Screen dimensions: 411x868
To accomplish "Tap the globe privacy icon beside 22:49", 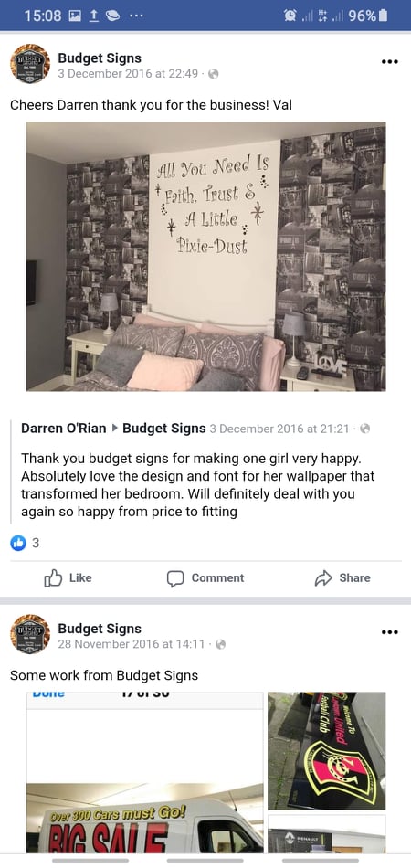I will pos(213,74).
